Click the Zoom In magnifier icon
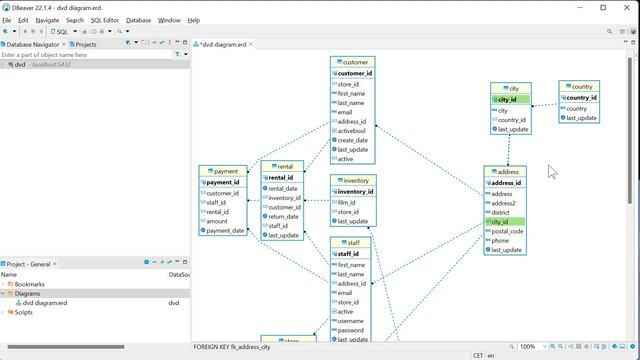The image size is (640, 360). pyautogui.click(x=553, y=347)
